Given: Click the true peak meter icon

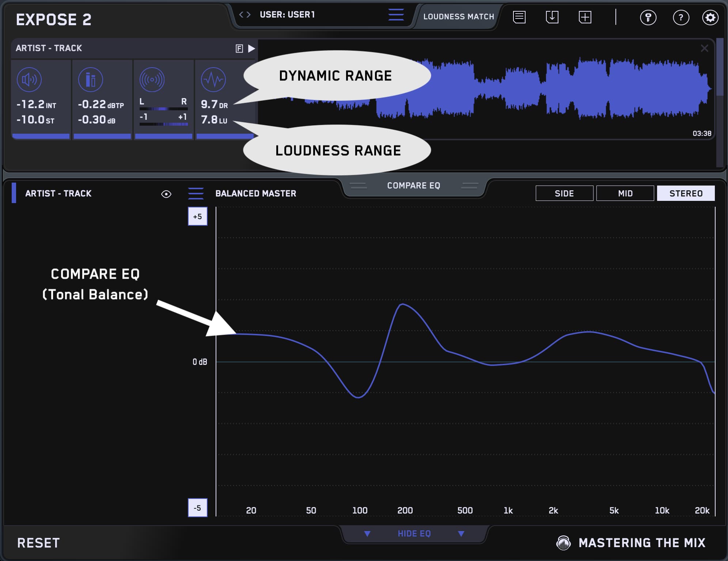Looking at the screenshot, I should tap(90, 80).
